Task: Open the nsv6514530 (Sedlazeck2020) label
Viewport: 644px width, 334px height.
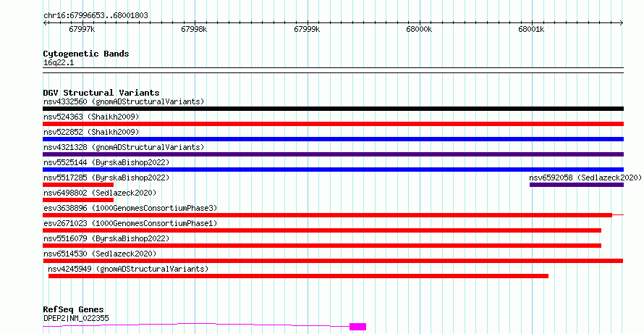Action: pos(100,254)
